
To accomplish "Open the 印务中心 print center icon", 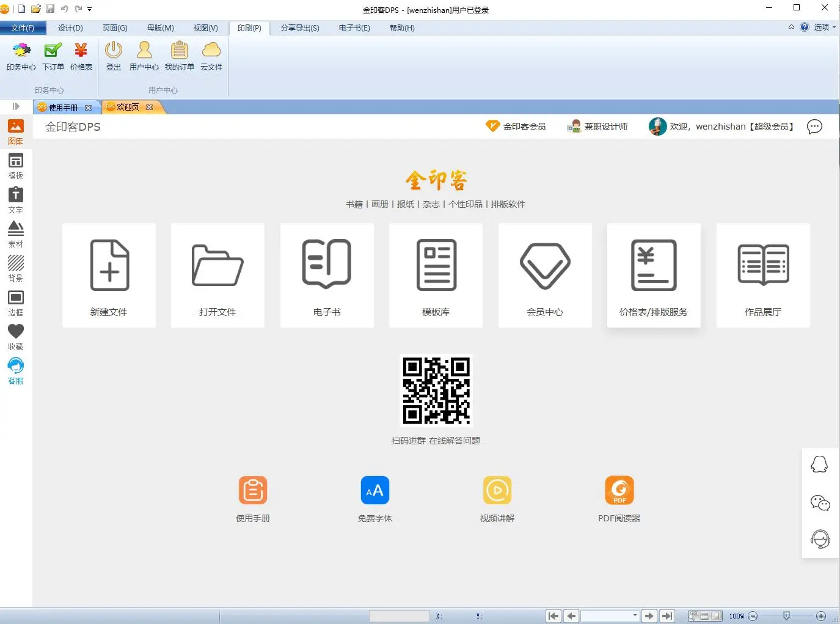I will (21, 56).
